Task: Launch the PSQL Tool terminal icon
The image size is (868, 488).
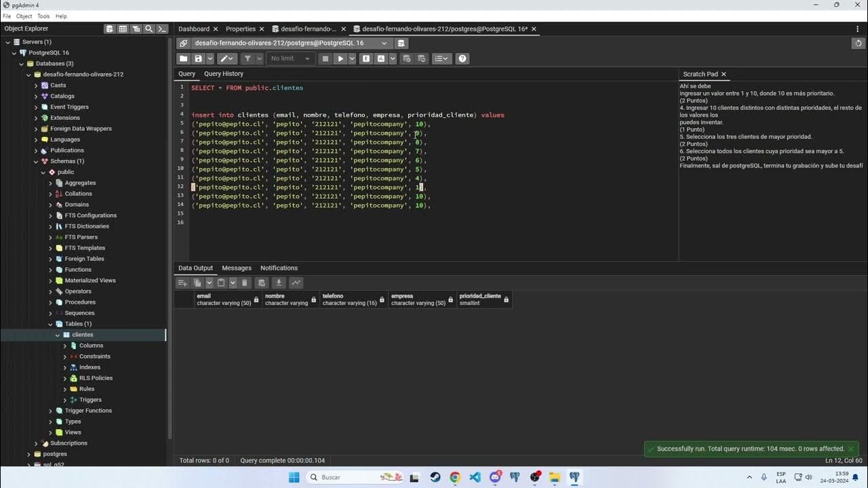Action: coord(161,28)
